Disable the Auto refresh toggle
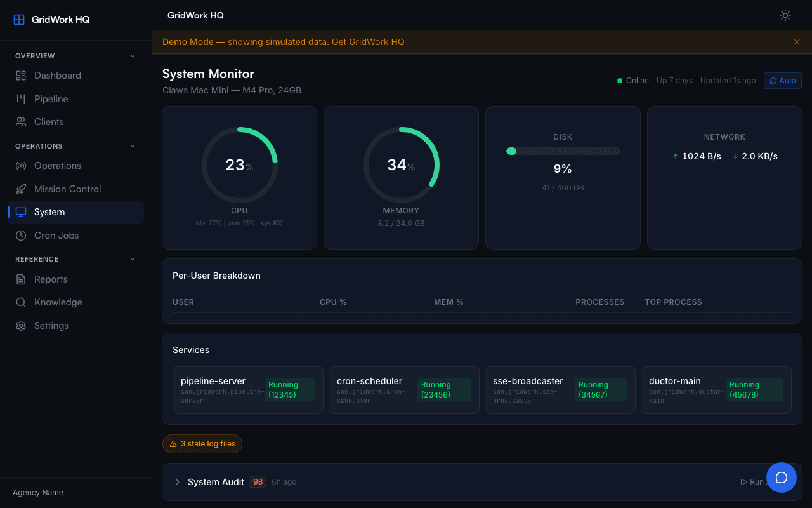The height and width of the screenshot is (508, 812). [782, 80]
